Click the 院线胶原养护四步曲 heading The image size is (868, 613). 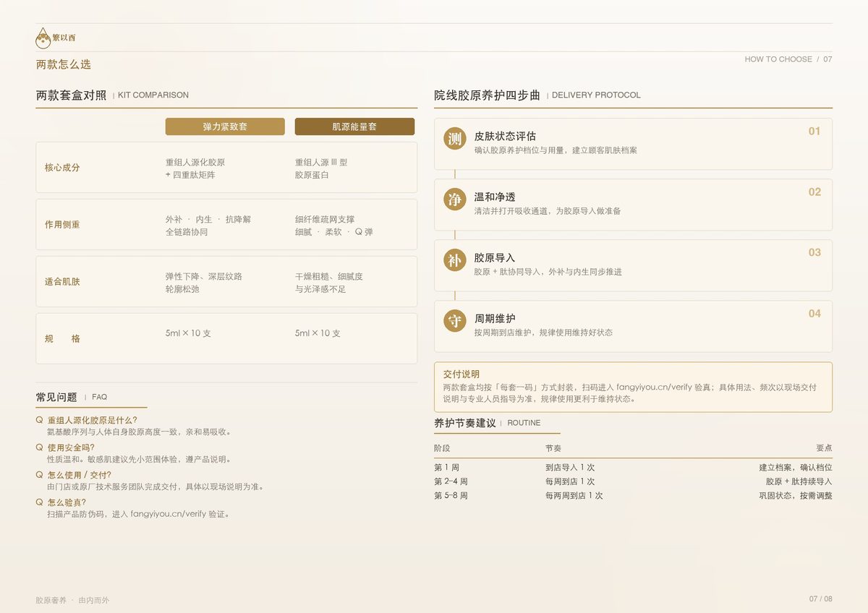click(488, 95)
